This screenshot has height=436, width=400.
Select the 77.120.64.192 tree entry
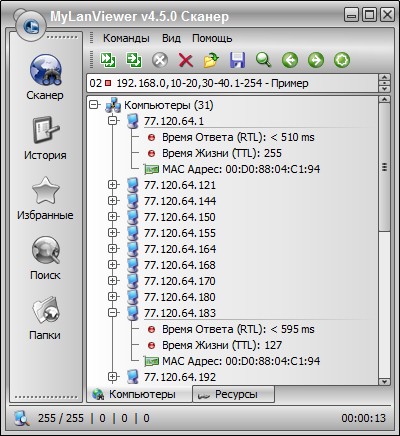(180, 377)
